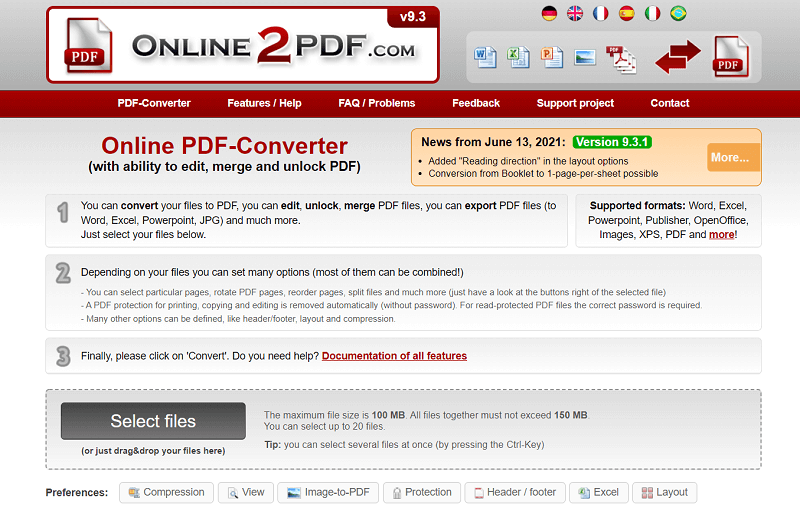
Task: Choose the French flag language
Action: 601,13
